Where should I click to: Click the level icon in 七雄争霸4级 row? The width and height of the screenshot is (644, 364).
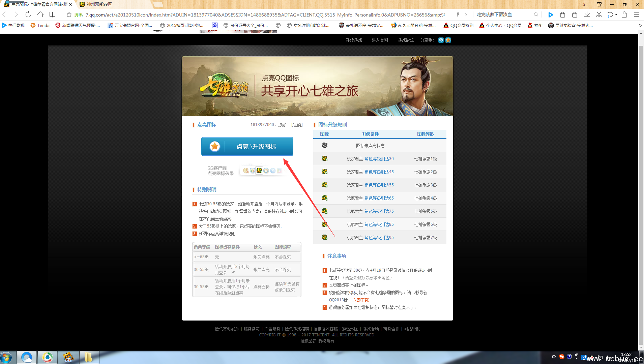(325, 198)
